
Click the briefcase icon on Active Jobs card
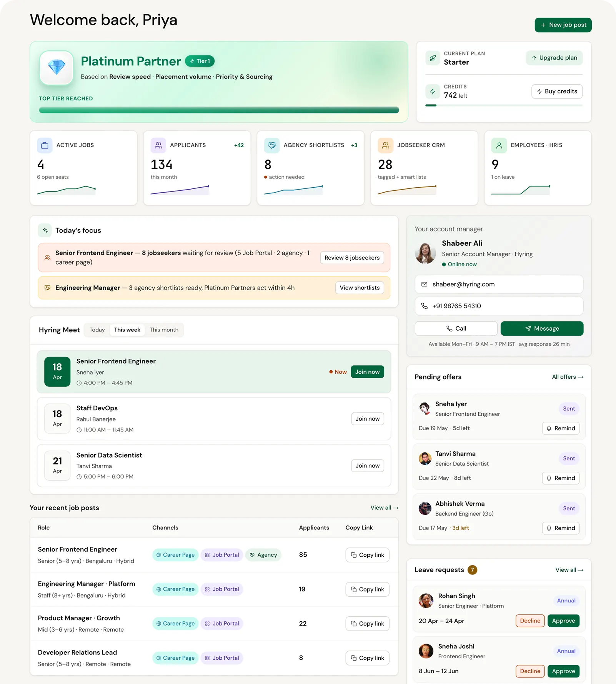[x=45, y=145]
